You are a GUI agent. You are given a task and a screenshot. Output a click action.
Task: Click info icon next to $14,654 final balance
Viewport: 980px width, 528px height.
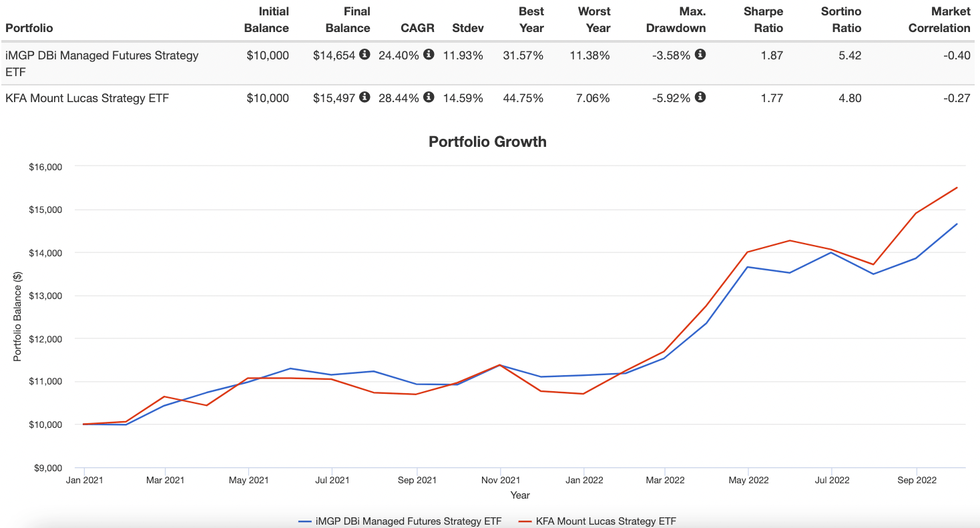(364, 55)
